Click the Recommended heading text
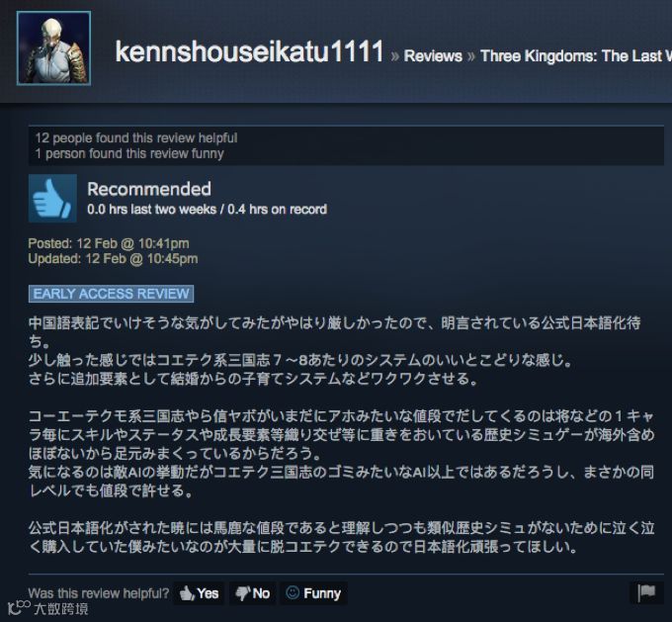 149,189
